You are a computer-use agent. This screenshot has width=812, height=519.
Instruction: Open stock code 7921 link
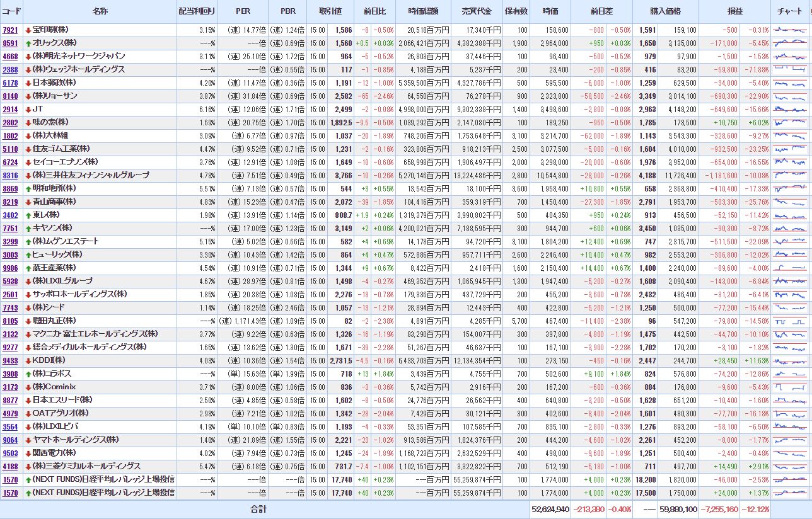click(x=10, y=30)
